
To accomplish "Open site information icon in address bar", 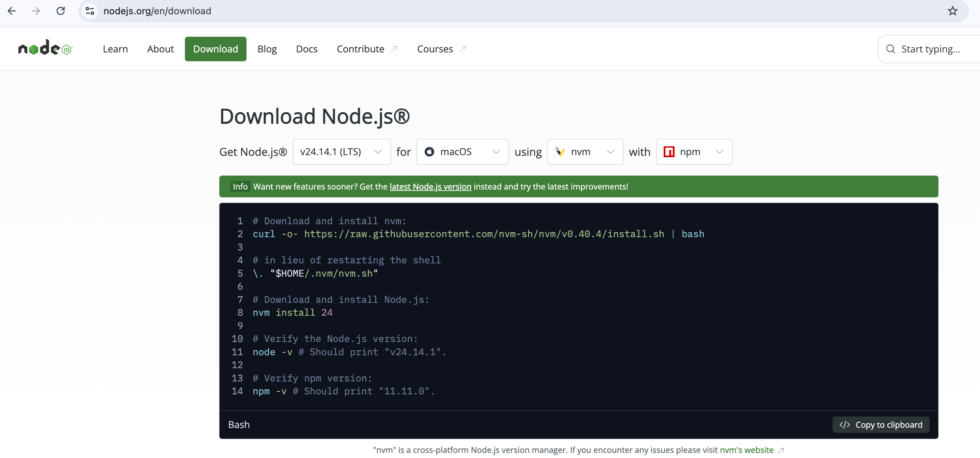I will point(90,11).
